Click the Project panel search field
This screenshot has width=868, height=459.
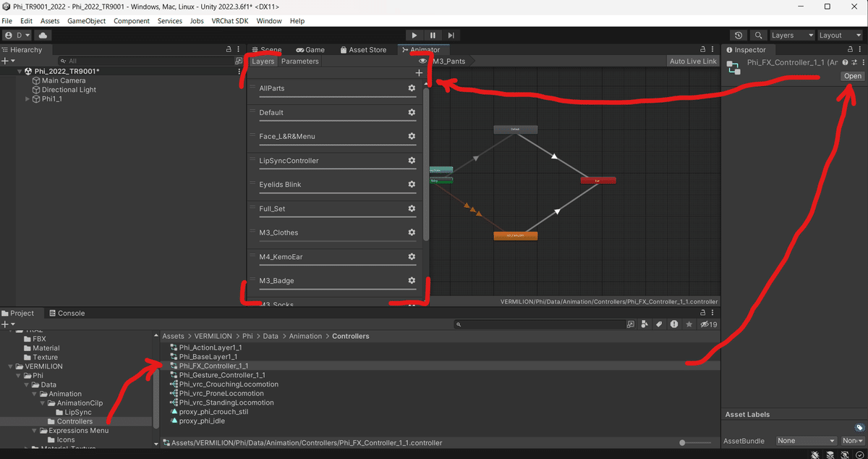click(x=540, y=324)
